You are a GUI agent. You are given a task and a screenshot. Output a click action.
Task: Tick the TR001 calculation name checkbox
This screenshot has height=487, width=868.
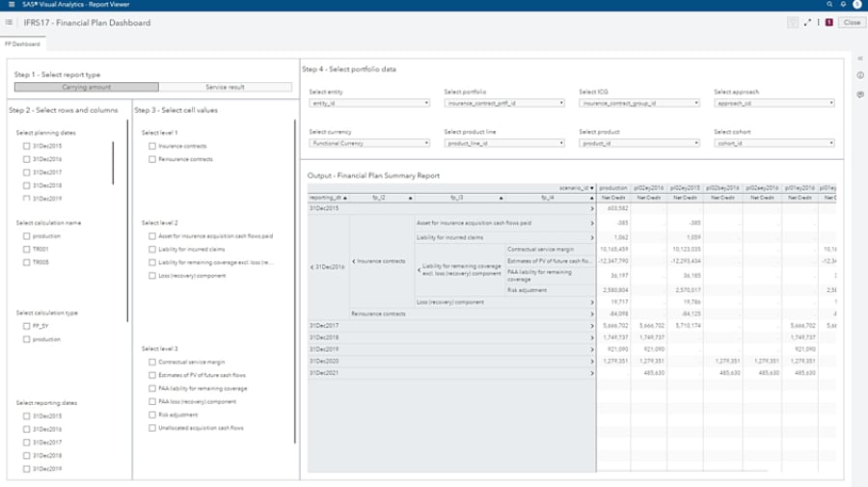point(26,249)
